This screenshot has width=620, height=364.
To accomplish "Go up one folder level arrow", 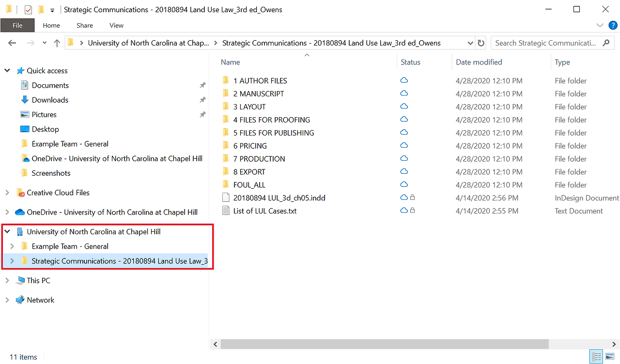I will pyautogui.click(x=57, y=43).
